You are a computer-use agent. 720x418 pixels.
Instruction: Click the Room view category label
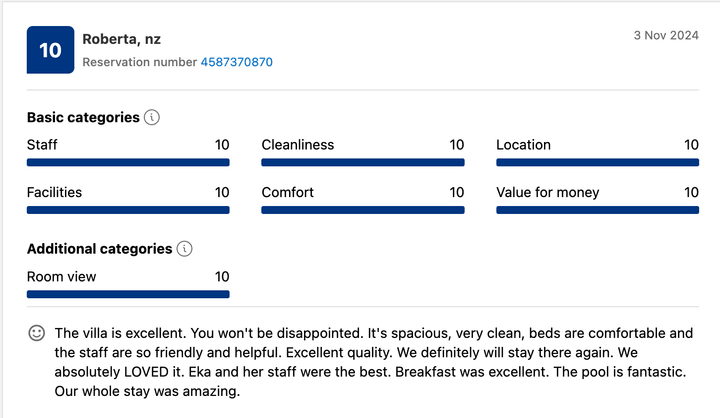63,277
